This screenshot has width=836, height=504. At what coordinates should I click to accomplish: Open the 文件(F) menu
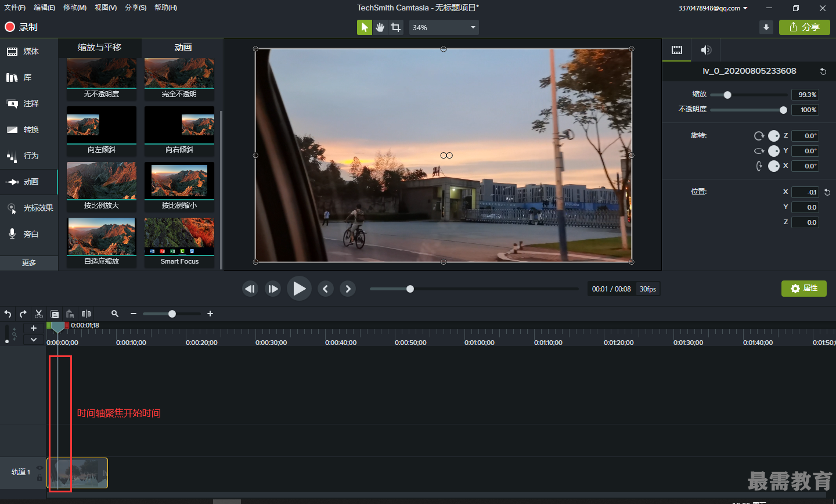[15, 8]
